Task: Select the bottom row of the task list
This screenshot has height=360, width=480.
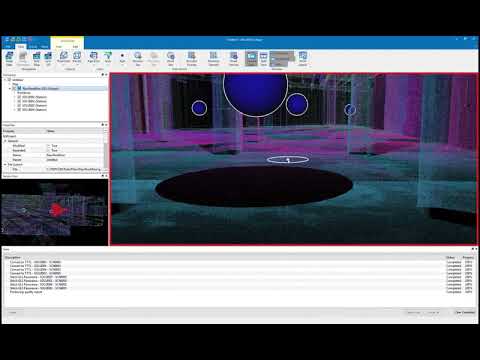Action: [x=240, y=292]
